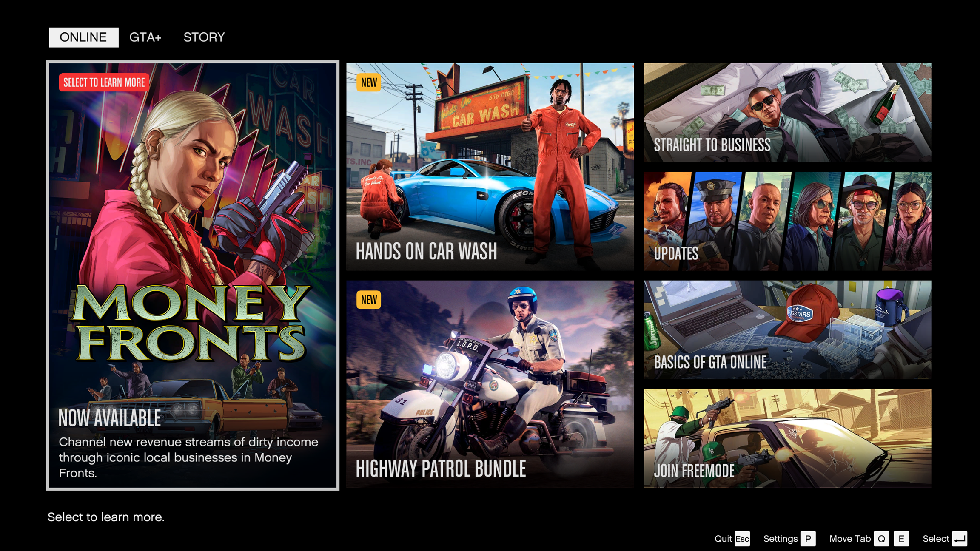Click the 'Select to learn more.' hint text
The width and height of the screenshot is (980, 551).
[x=106, y=517]
